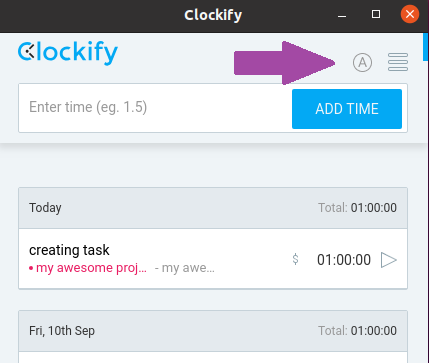Click the Fri, 10th Sep total time
429x363 pixels.
(x=374, y=331)
